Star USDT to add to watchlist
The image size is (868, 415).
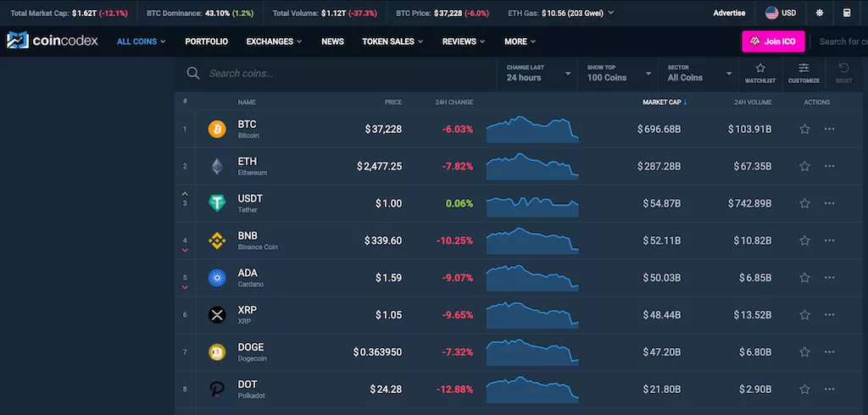[x=805, y=203]
